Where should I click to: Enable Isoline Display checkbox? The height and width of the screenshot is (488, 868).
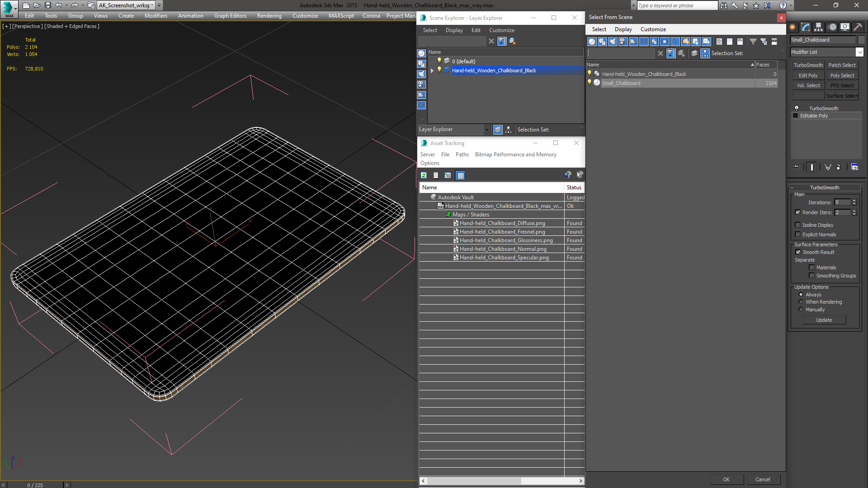[798, 225]
